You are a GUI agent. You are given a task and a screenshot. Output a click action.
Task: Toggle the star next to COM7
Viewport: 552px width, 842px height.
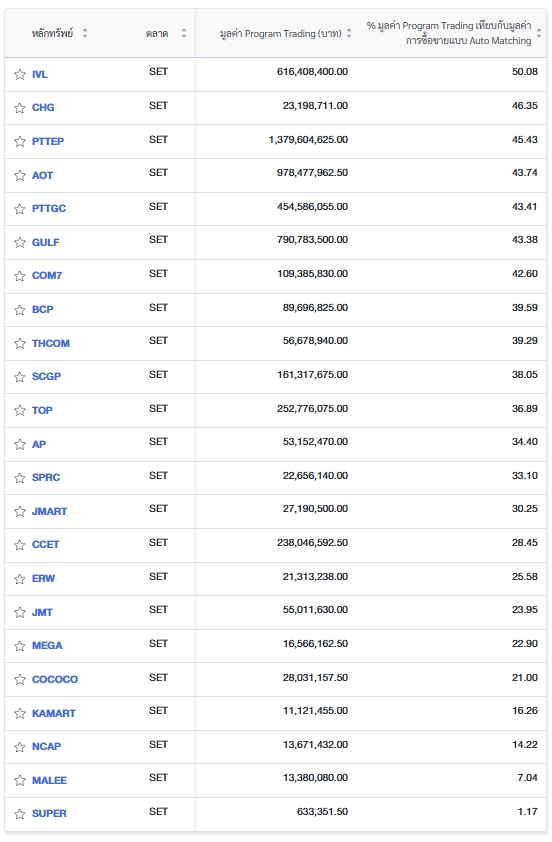[20, 276]
